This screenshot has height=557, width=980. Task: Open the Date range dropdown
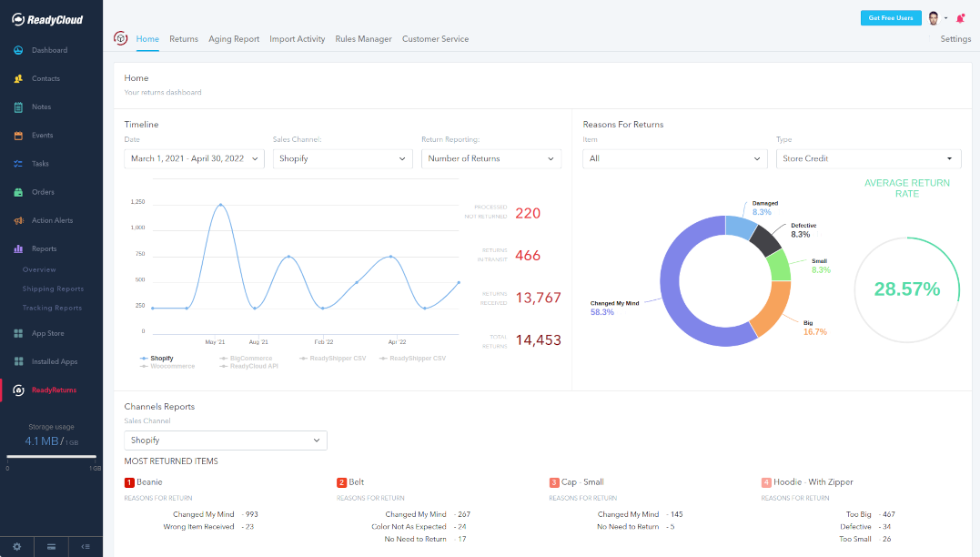click(195, 158)
